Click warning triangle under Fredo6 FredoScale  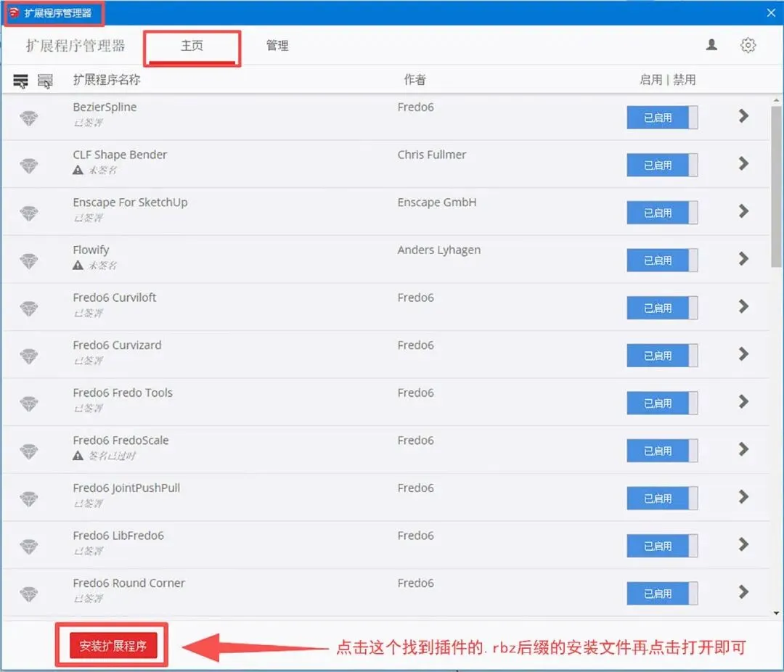[78, 456]
